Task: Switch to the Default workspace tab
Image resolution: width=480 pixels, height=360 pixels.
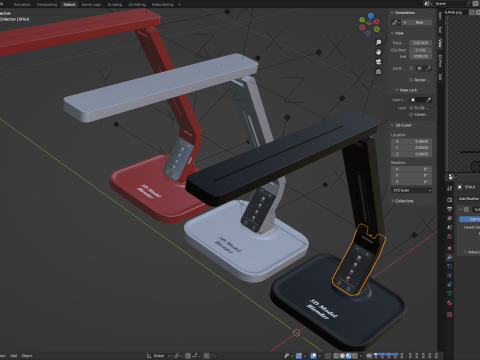Action: (69, 4)
